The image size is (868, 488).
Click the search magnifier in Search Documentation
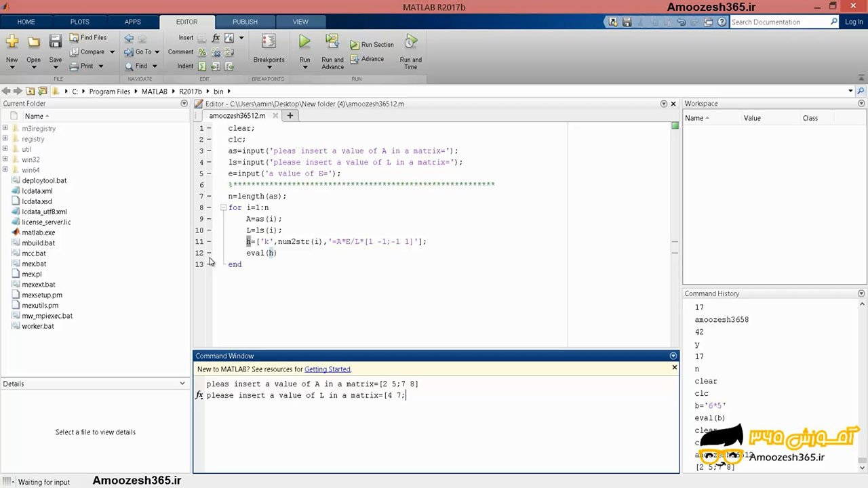[834, 22]
